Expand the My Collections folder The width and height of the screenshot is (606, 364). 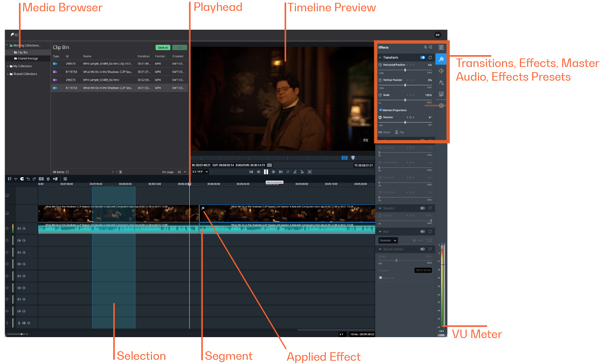pyautogui.click(x=8, y=66)
